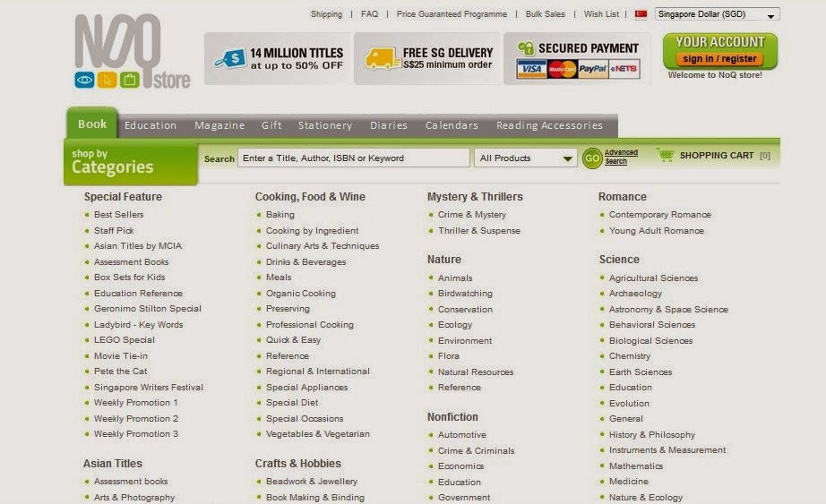826x504 pixels.
Task: Click the green shopping bag icon under logo
Action: pos(129,80)
